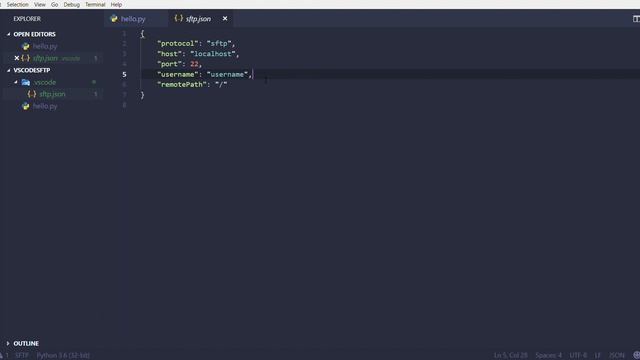Image resolution: width=640 pixels, height=360 pixels.
Task: Click the split editor icon at top right
Action: click(x=636, y=19)
